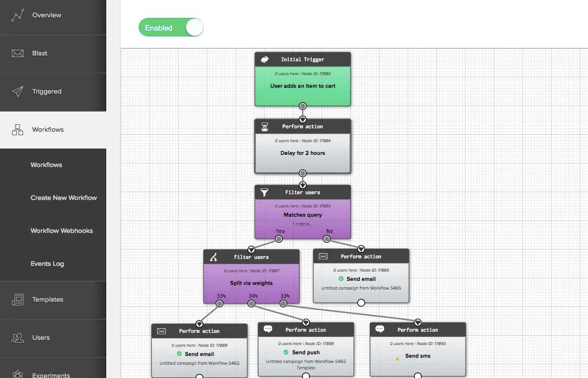This screenshot has height=378, width=588.
Task: Click envelope icon on node 17886 header
Action: point(323,257)
